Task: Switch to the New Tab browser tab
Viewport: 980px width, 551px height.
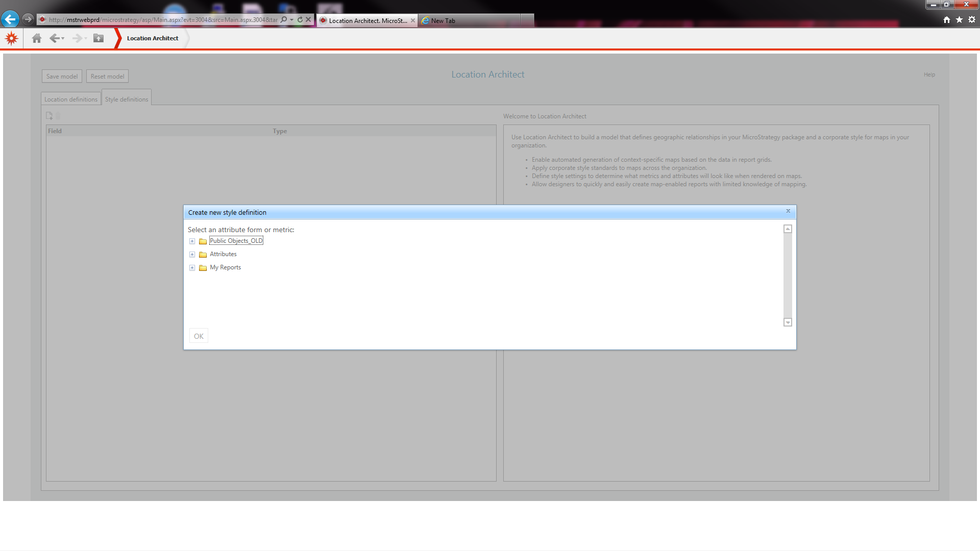Action: tap(470, 20)
